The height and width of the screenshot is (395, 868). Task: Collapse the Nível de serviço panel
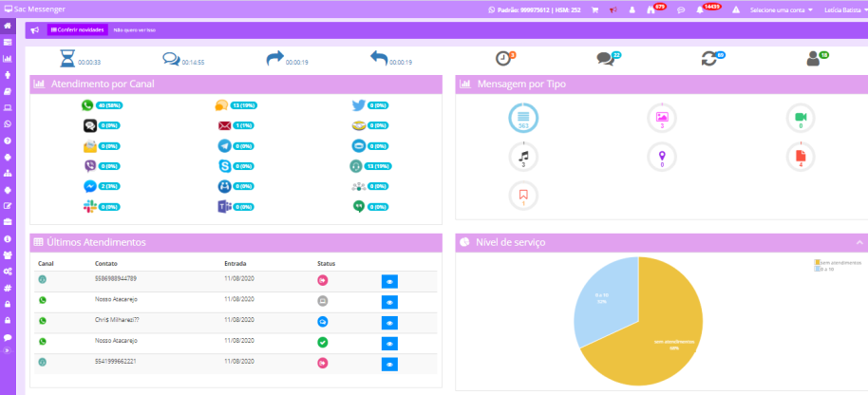pyautogui.click(x=859, y=243)
